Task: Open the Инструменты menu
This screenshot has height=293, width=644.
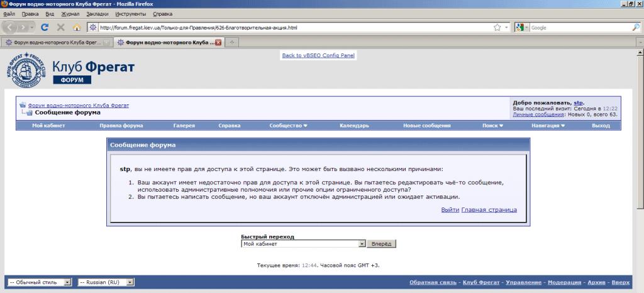Action: (x=130, y=13)
